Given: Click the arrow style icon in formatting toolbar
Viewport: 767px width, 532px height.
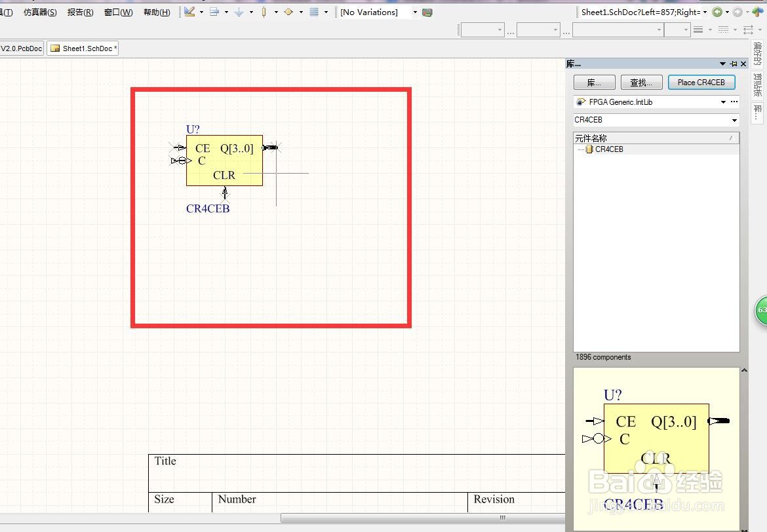Looking at the screenshot, I should point(749,30).
